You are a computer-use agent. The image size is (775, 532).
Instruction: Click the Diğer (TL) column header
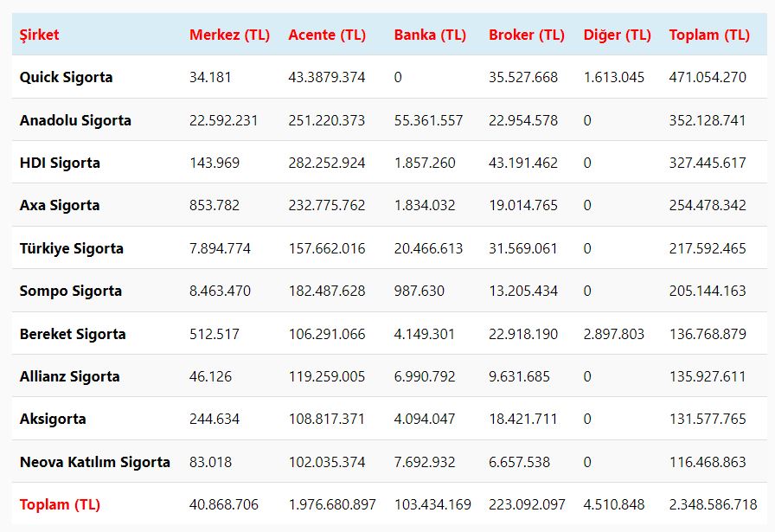click(x=617, y=35)
